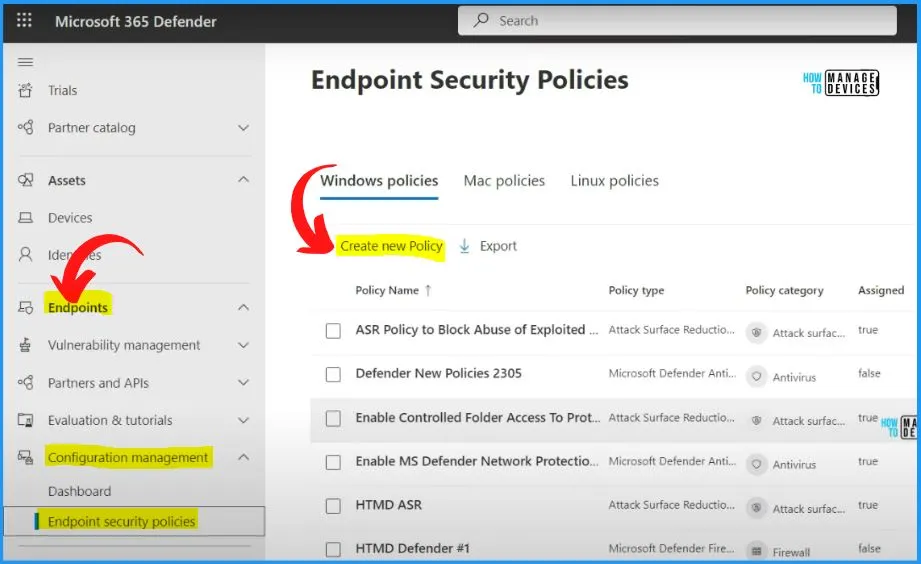Click Create new Policy
Image resolution: width=921 pixels, height=564 pixels.
click(391, 246)
